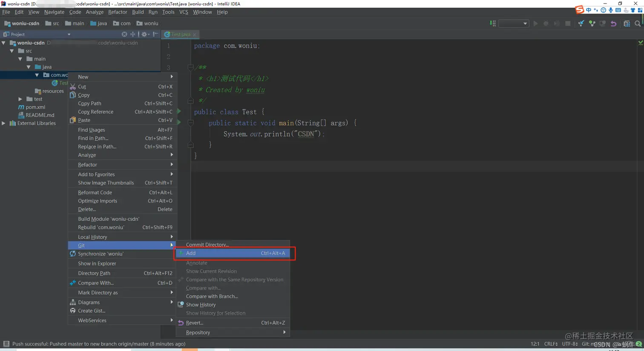Click Show History in Git submenu
Image resolution: width=644 pixels, height=351 pixels.
point(233,305)
